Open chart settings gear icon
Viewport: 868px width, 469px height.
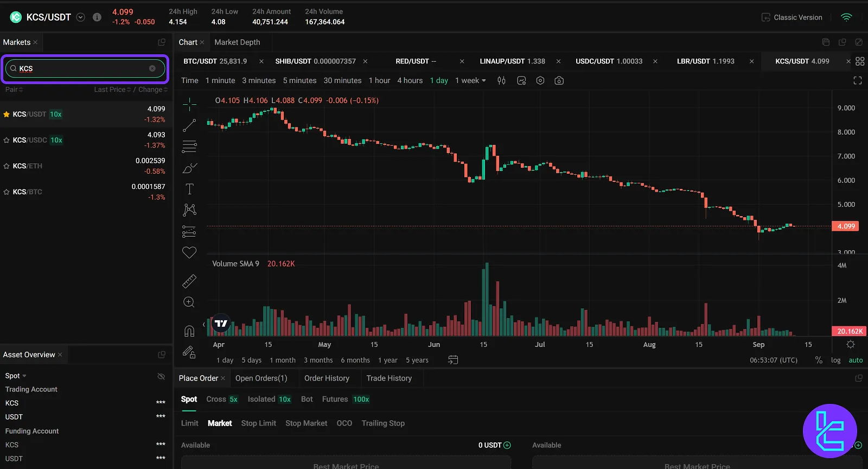[x=540, y=80]
